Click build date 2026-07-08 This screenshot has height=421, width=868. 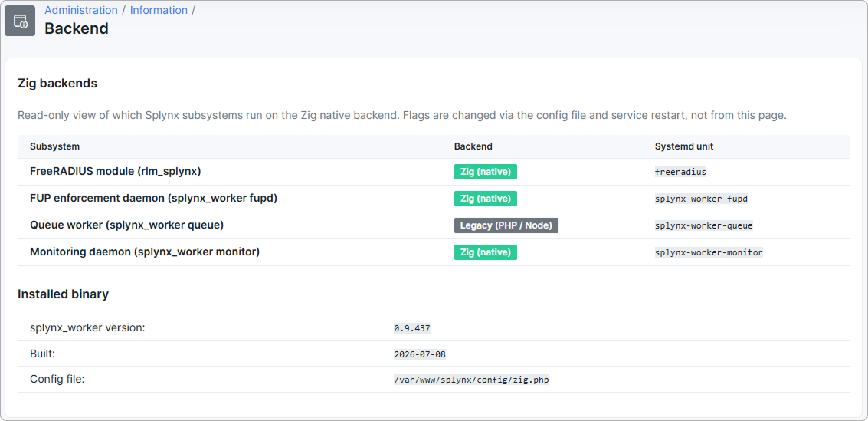(x=420, y=354)
